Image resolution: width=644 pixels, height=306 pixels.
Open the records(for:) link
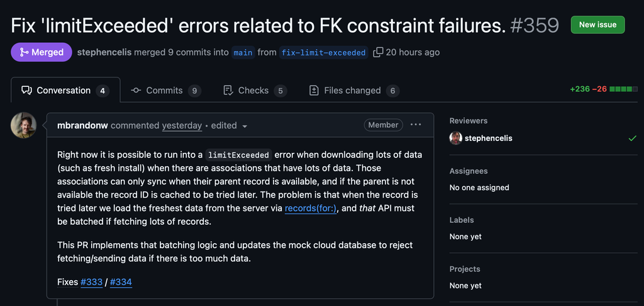[312, 208]
